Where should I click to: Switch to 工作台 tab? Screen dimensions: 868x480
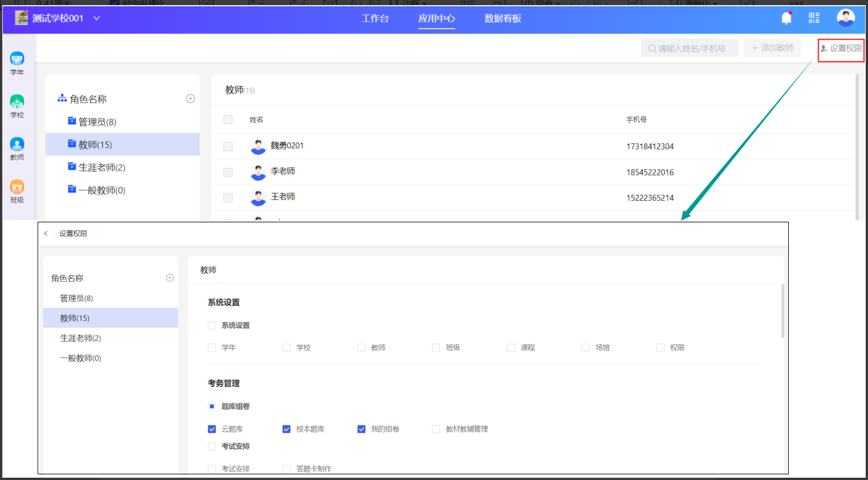pos(375,18)
